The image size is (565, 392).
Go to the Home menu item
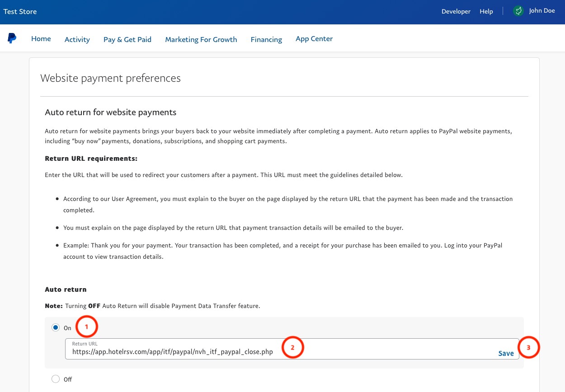(41, 39)
